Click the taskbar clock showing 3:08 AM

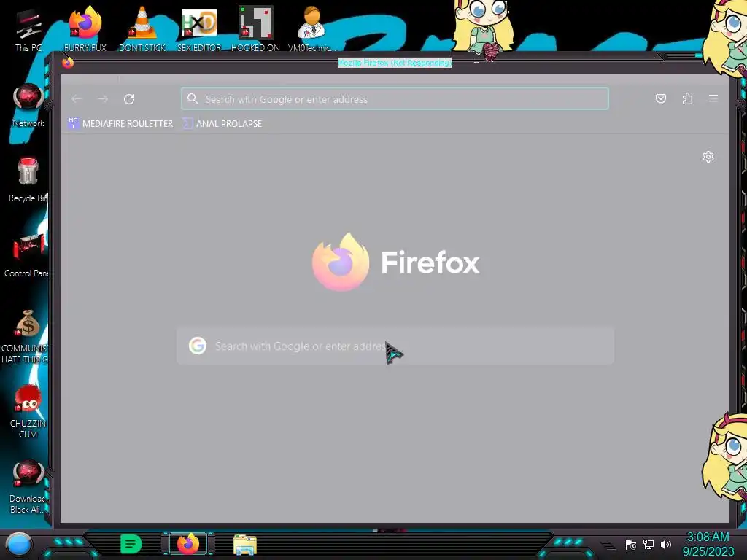(708, 544)
